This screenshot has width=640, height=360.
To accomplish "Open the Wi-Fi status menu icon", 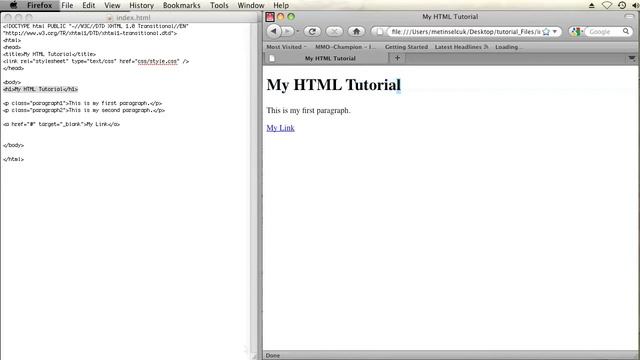I will (607, 5).
